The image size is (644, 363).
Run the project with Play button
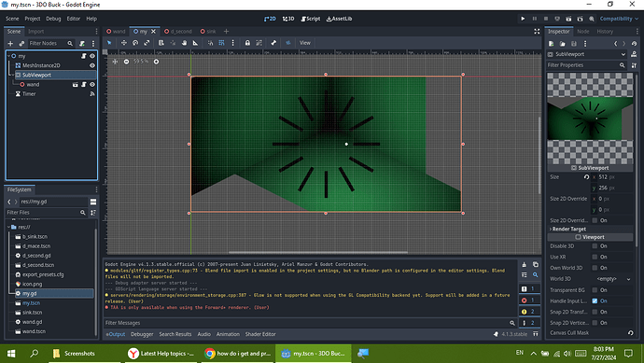point(523,19)
